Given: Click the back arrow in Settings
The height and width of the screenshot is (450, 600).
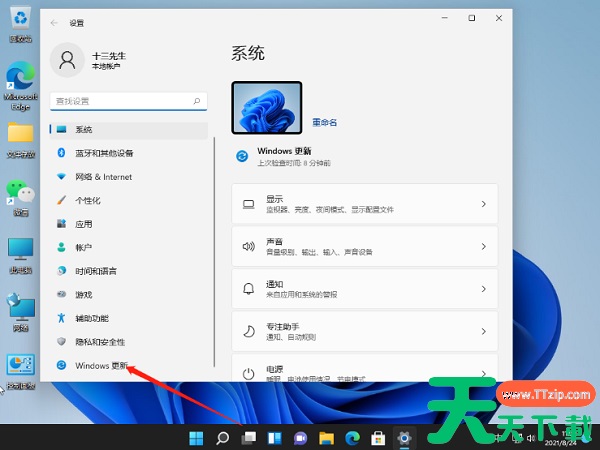Looking at the screenshot, I should (54, 23).
